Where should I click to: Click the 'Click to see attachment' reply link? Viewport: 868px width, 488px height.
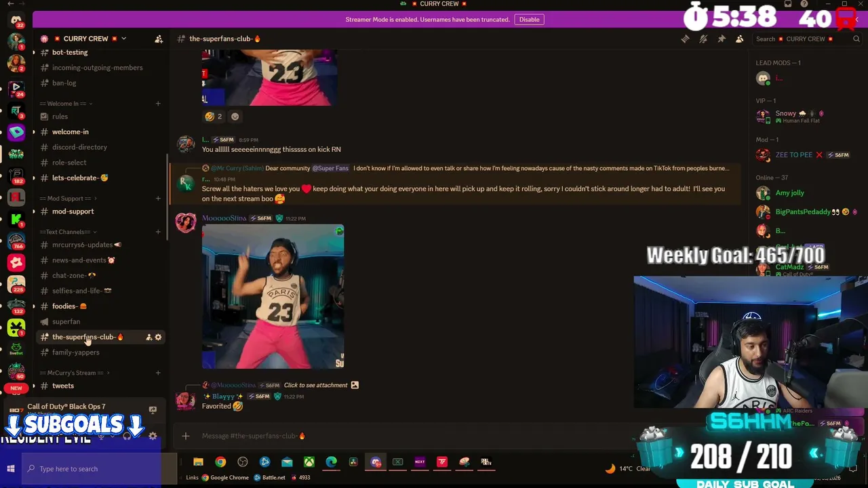coord(315,385)
